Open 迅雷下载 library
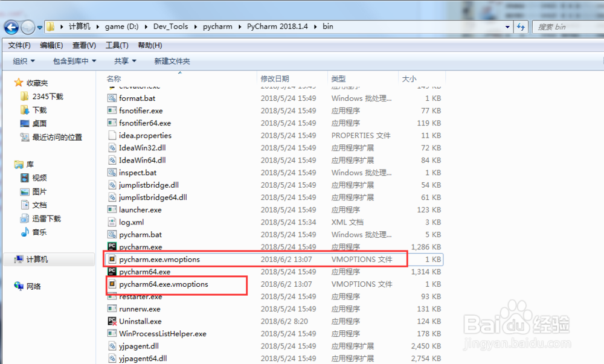Viewport: 604px width, 364px height. (40, 219)
